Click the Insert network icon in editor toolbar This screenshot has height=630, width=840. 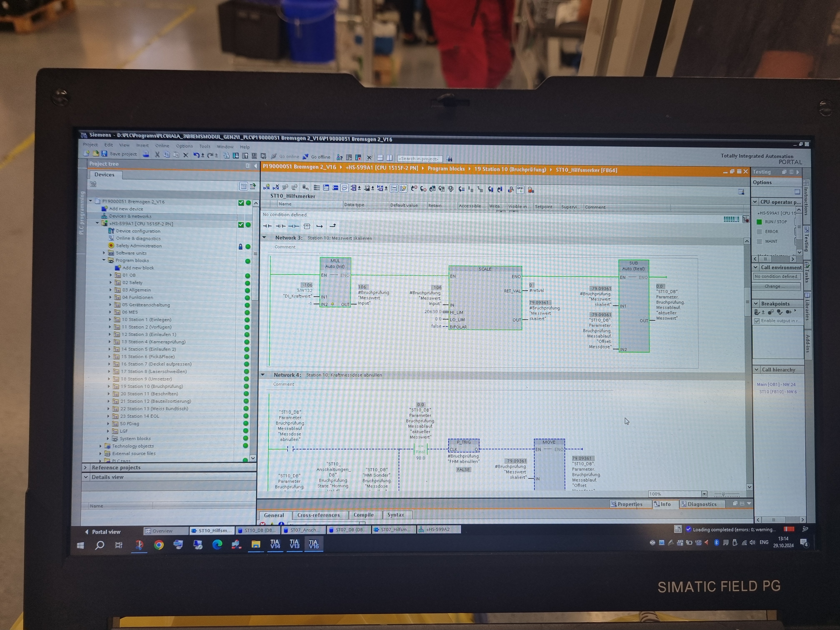pos(267,187)
